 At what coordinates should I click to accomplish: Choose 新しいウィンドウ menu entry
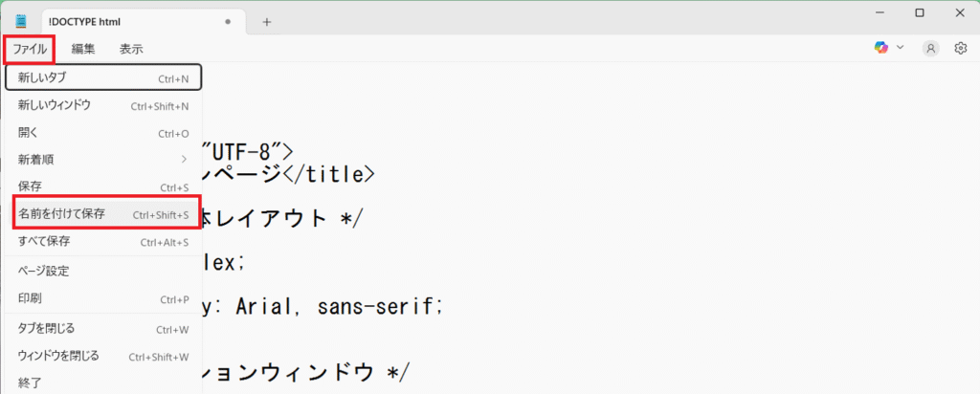tap(103, 105)
